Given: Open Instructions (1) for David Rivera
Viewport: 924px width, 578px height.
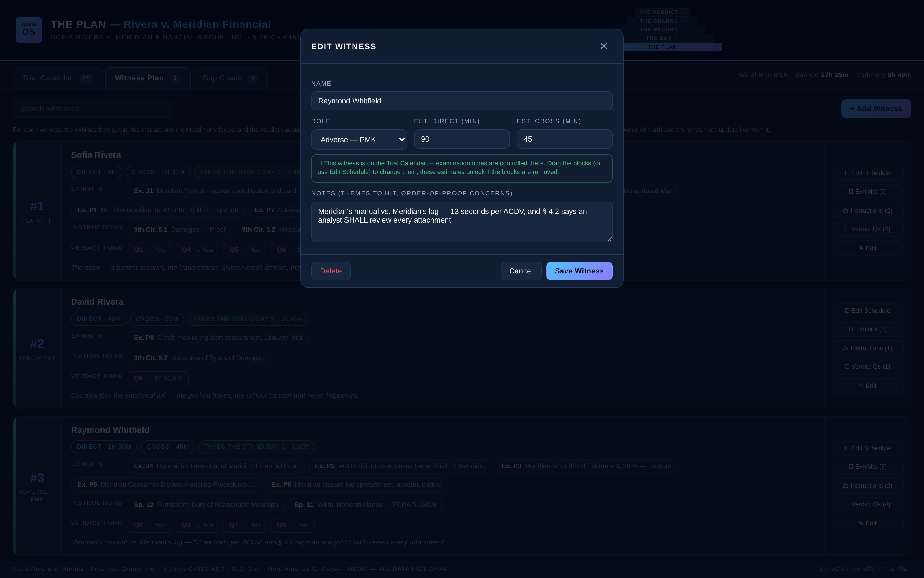Looking at the screenshot, I should [867, 348].
